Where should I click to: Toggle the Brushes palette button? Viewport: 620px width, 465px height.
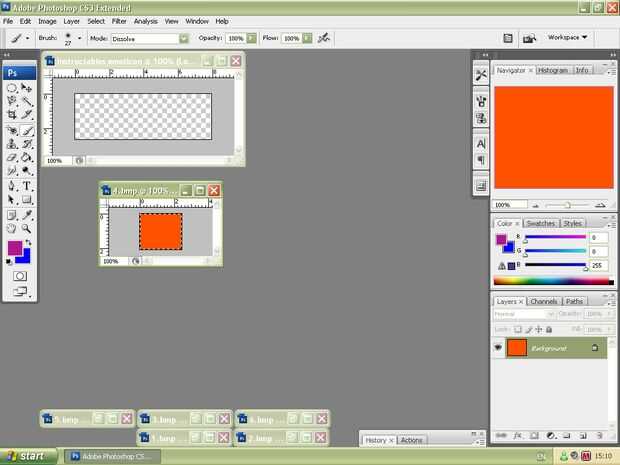point(508,38)
